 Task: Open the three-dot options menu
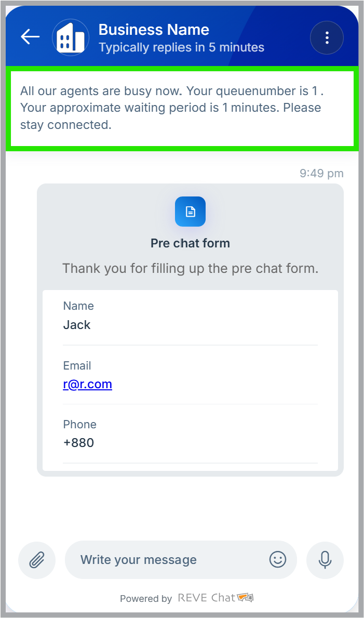tap(327, 37)
